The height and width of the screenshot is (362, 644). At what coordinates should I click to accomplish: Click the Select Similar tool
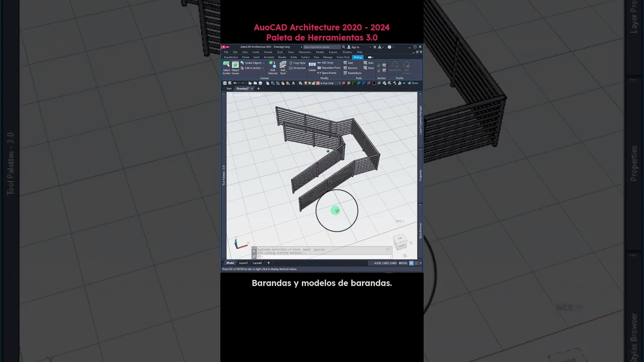click(226, 68)
